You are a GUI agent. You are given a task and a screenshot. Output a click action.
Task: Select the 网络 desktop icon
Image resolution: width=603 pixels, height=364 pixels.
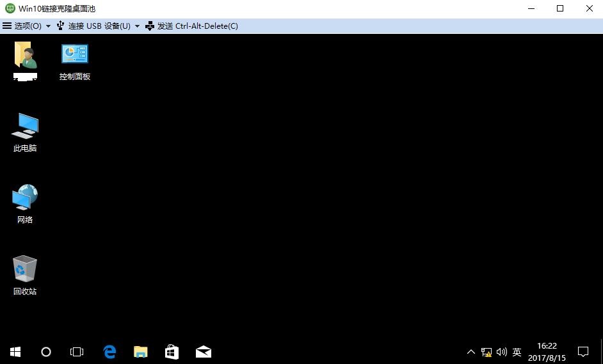(x=25, y=203)
